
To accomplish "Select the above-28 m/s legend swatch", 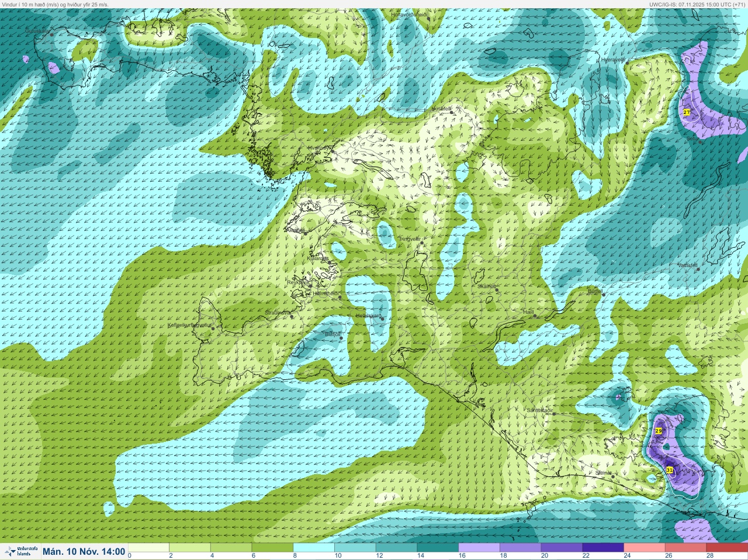I will pyautogui.click(x=727, y=548).
